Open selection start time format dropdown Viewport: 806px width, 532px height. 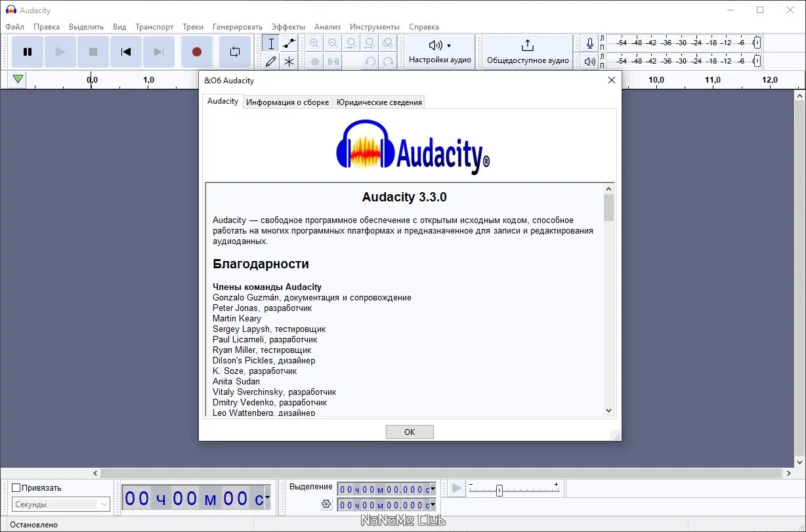433,489
